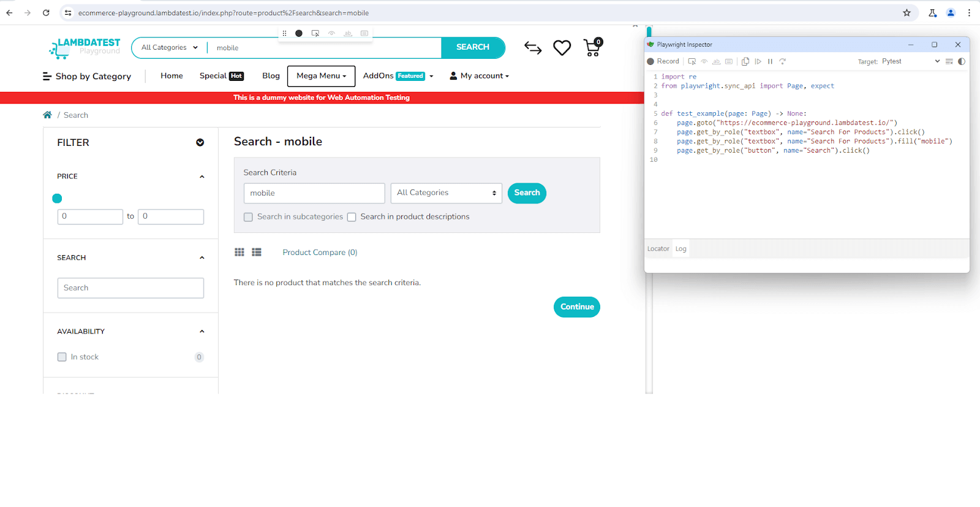Click 'ab' assert text icon in floating overlay
This screenshot has width=980, height=507.
[348, 33]
